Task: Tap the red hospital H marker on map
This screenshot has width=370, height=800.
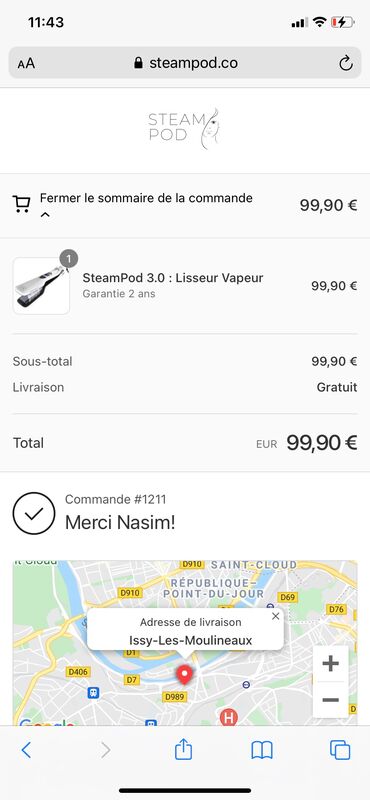Action: 229,717
